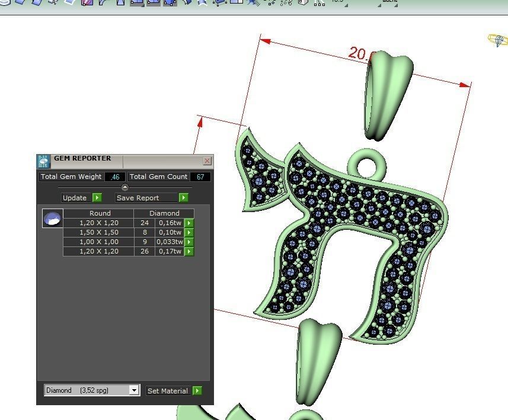Viewport: 508px width, 420px height.
Task: Select the red dimension text starting with 20
Action: (x=360, y=53)
